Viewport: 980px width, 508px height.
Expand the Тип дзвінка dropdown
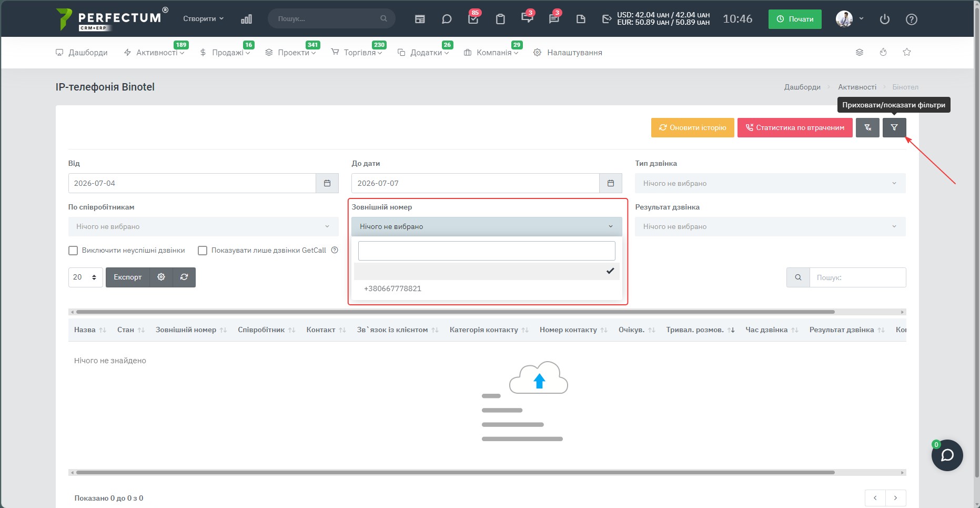[770, 183]
